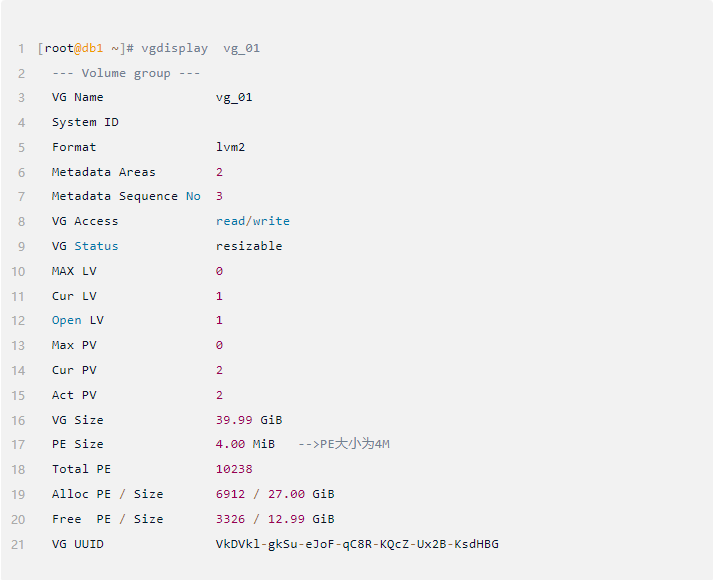Click the Metadata Areas label
Viewport: 715px width, 580px height.
(x=104, y=172)
